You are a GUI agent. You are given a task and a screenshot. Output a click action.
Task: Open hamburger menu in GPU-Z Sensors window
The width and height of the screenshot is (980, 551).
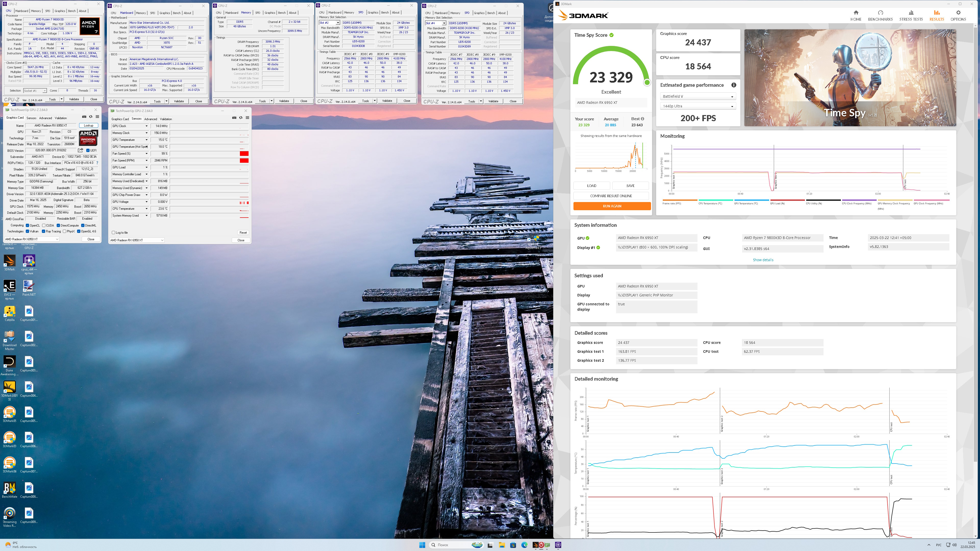tap(247, 118)
